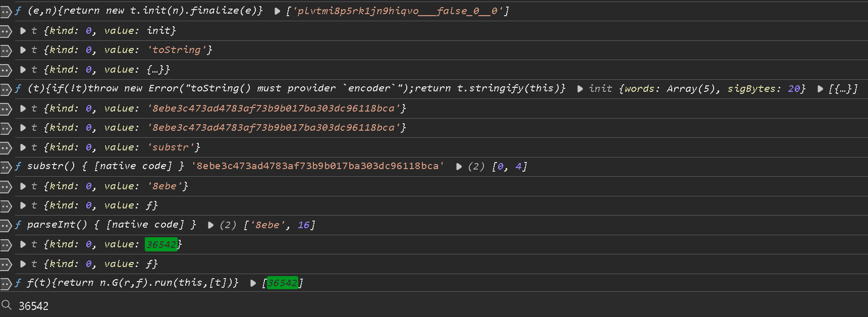Click the logpoint icon beside the 'value: 36542' row
This screenshot has height=317, width=868.
pos(6,245)
